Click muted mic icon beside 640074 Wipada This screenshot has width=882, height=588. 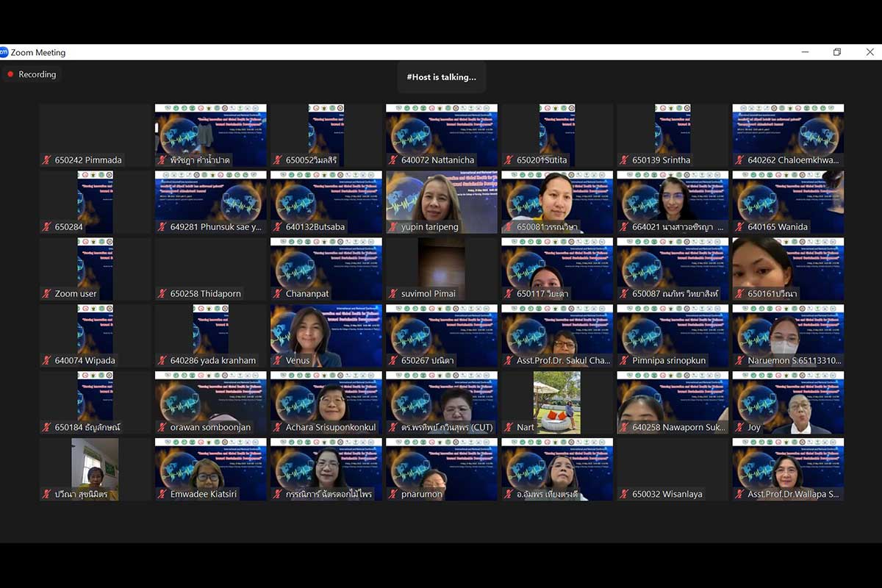pos(47,361)
